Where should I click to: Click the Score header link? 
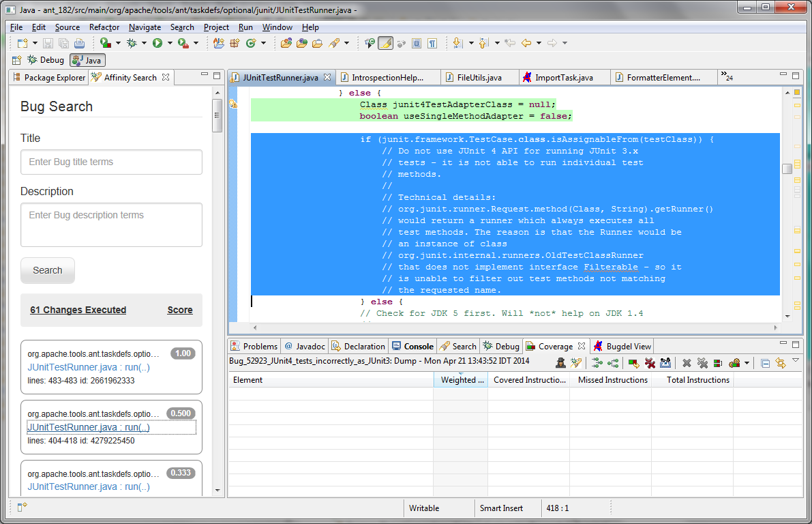pyautogui.click(x=180, y=310)
